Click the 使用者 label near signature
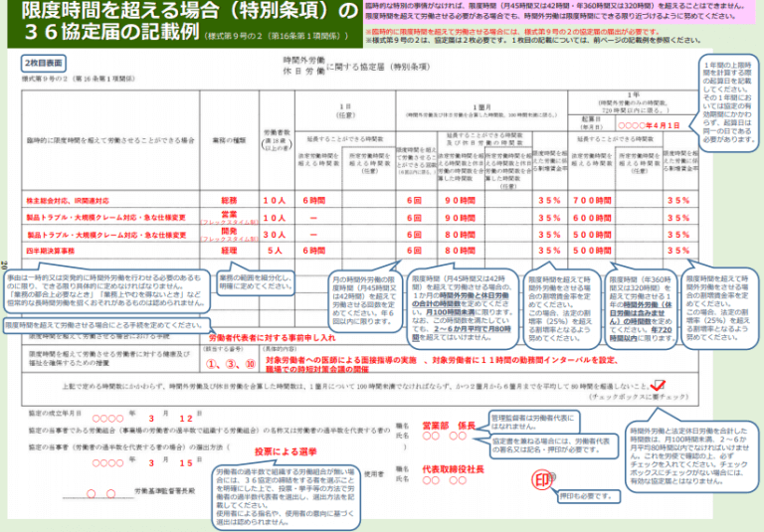Screen dimensions: 764x532 coord(374,473)
